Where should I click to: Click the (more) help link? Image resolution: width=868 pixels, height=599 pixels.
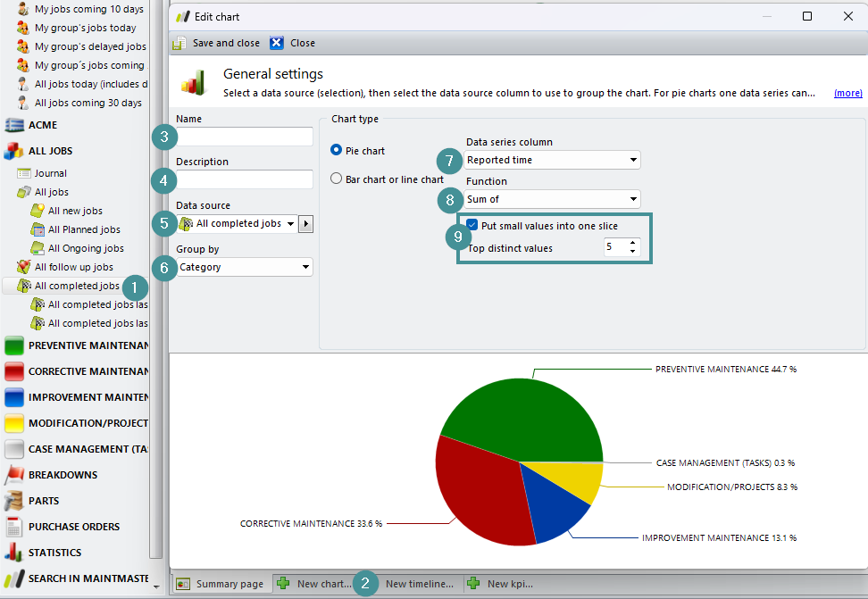847,93
